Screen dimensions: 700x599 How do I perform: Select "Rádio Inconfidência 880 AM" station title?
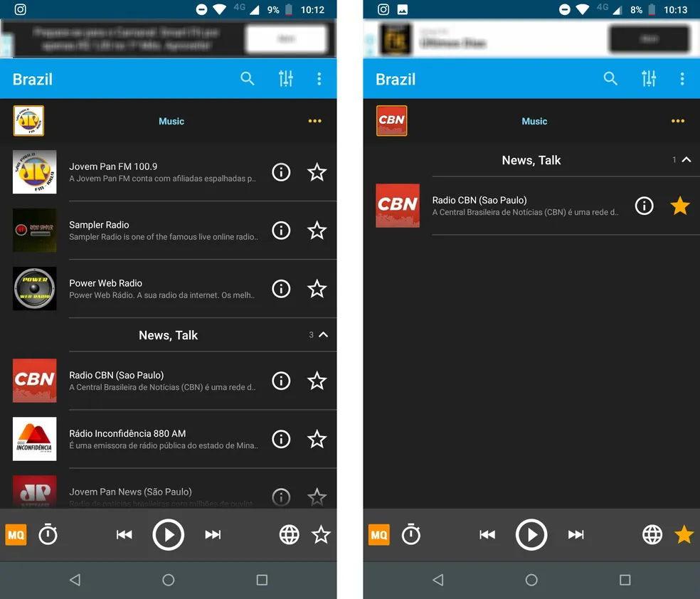coord(127,433)
